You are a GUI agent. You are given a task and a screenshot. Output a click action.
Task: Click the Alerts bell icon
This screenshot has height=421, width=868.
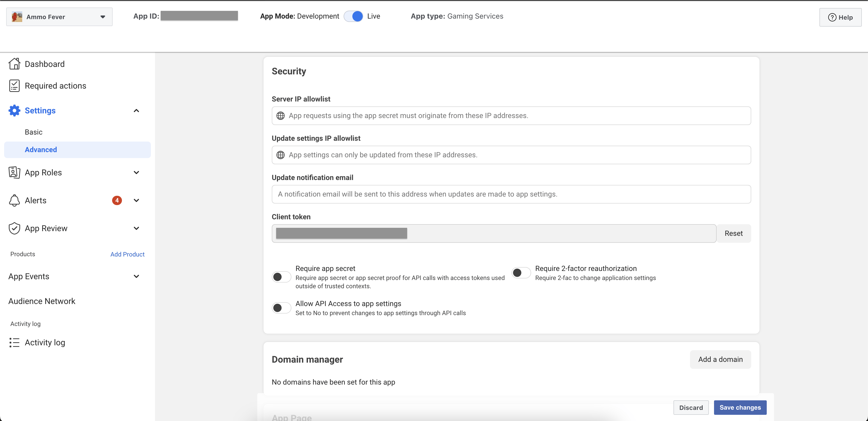click(14, 200)
